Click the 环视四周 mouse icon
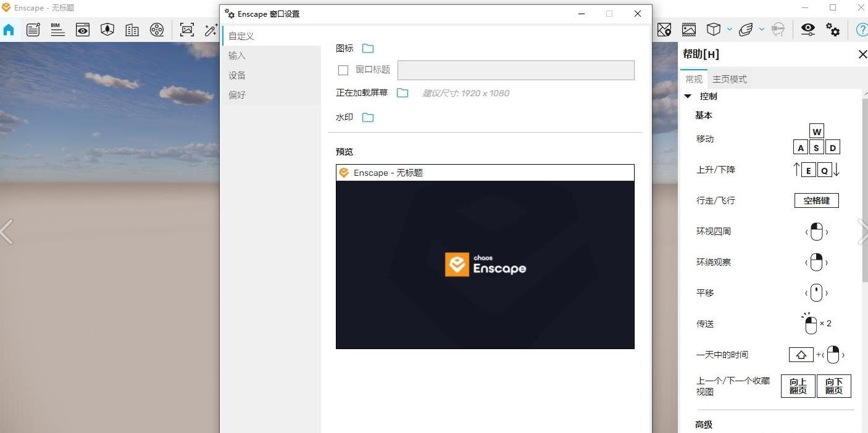 pyautogui.click(x=816, y=232)
